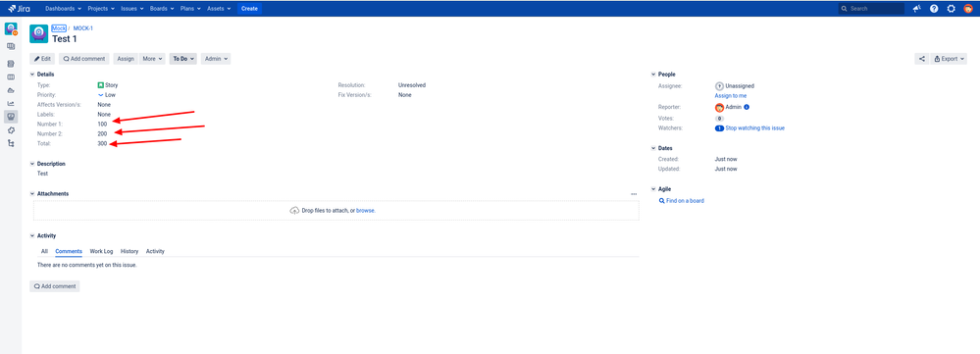
Task: Collapse the People section
Action: pos(653,75)
